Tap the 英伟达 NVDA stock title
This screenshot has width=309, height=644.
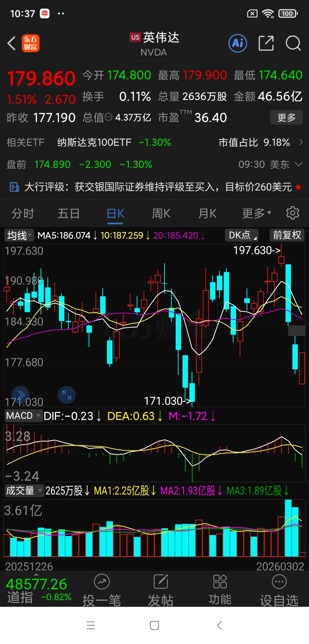[155, 44]
